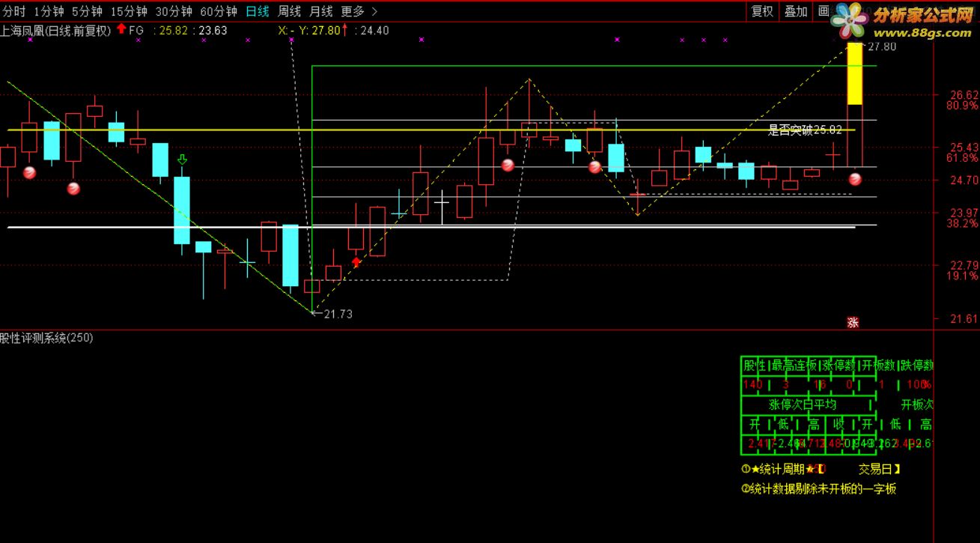This screenshot has height=543, width=980.
Task: Click the red ball marker below yellow candle
Action: [855, 179]
